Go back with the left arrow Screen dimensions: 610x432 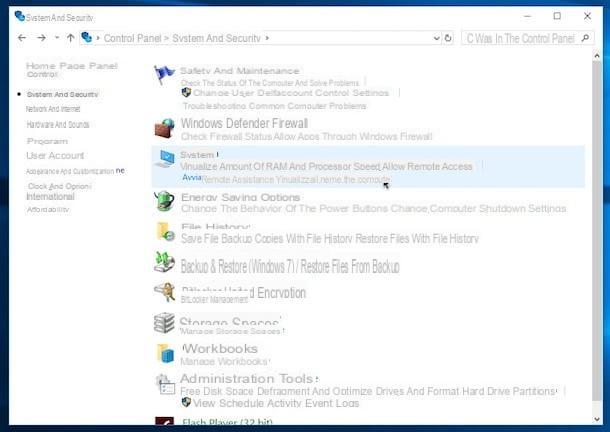[x=22, y=38]
